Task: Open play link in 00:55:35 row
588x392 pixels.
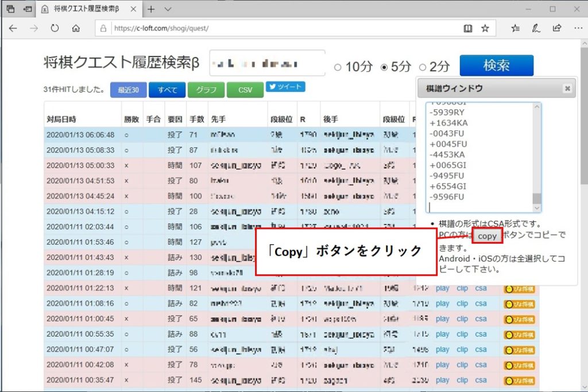Action: click(443, 334)
